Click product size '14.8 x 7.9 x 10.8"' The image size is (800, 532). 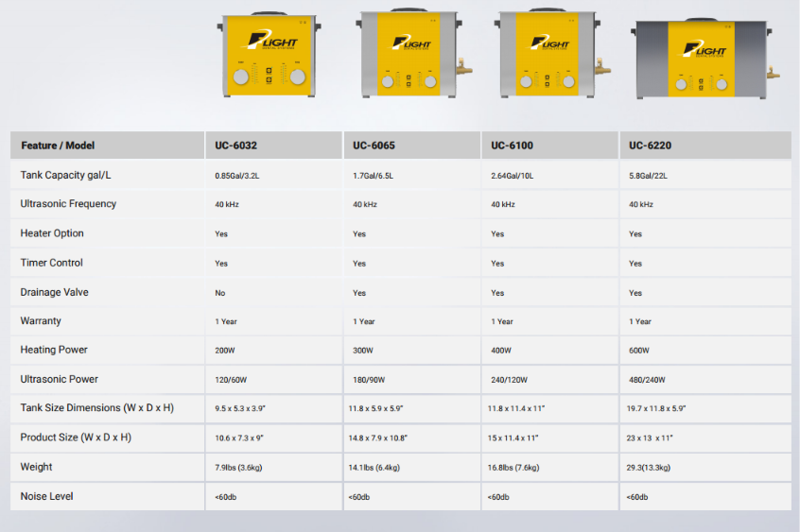coord(377,438)
